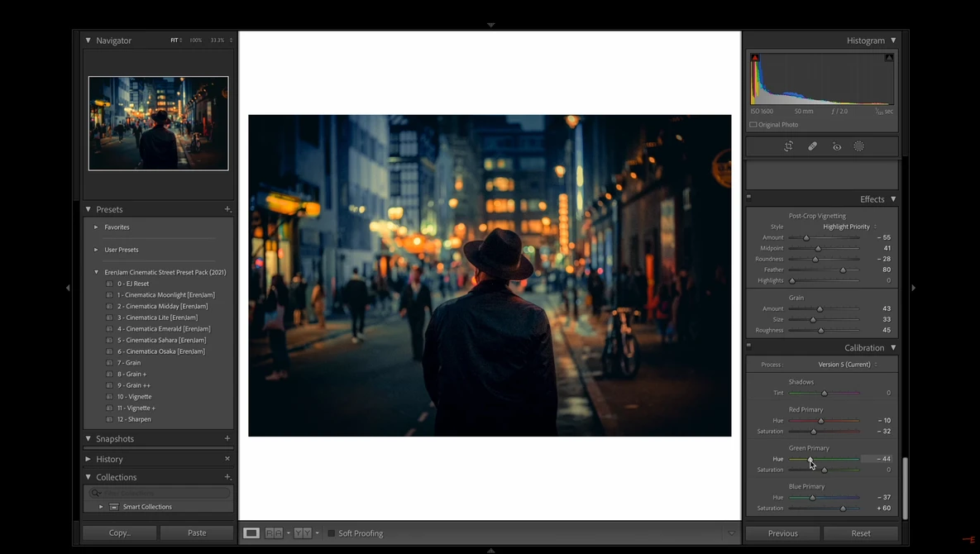Image resolution: width=980 pixels, height=554 pixels.
Task: Hide the right panel with edge arrow
Action: coord(913,288)
